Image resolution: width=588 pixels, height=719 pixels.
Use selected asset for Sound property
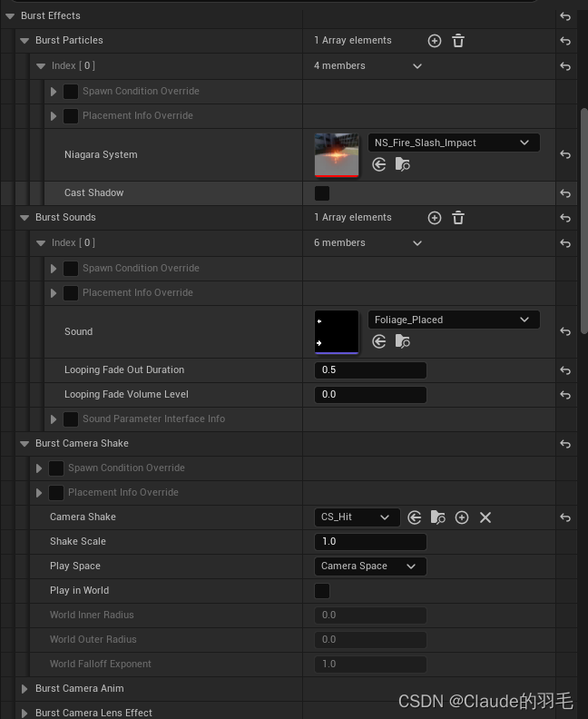pyautogui.click(x=379, y=341)
